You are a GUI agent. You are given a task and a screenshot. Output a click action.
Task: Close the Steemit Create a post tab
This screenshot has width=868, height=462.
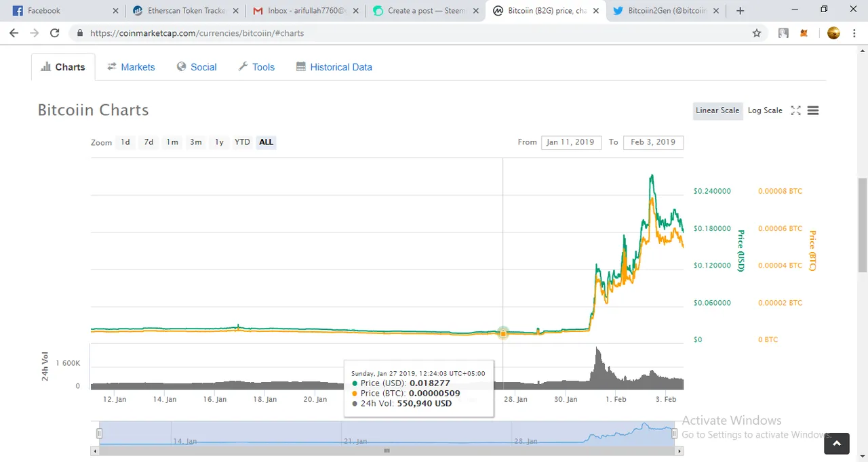click(x=475, y=11)
